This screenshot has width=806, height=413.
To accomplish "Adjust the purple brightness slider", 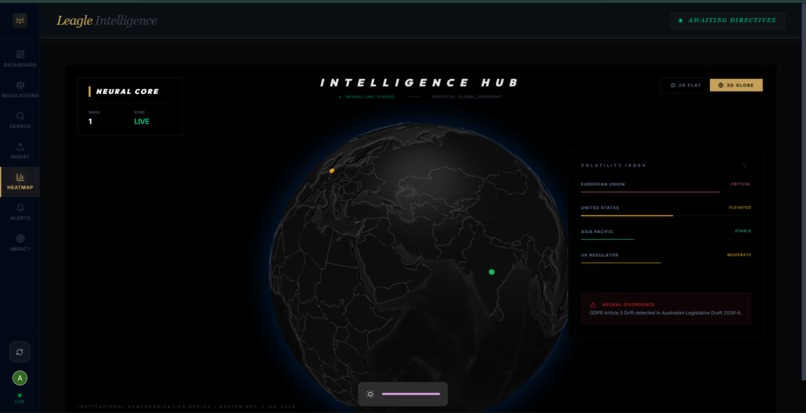I will pyautogui.click(x=411, y=394).
